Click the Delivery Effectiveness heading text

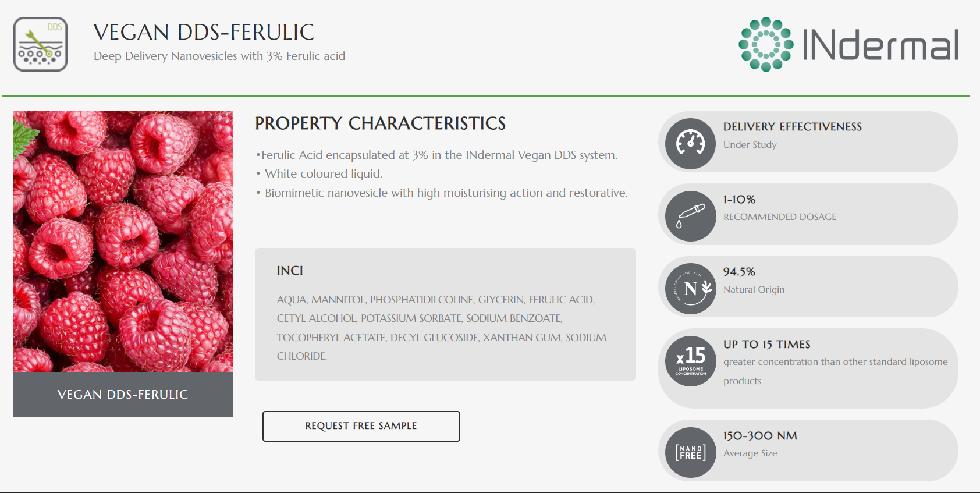point(792,127)
